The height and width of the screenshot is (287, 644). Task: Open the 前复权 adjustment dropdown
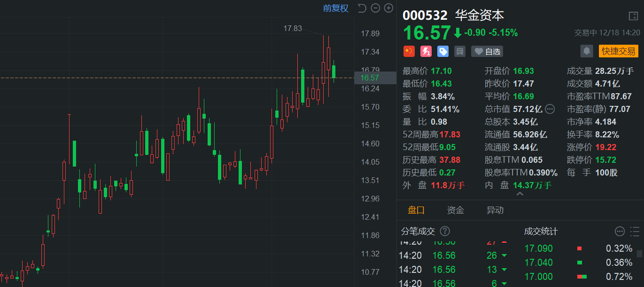click(x=335, y=9)
